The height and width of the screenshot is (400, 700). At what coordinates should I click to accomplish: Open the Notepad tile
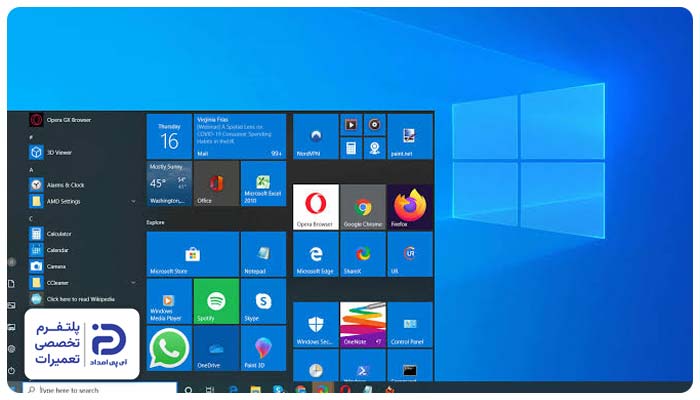click(263, 254)
